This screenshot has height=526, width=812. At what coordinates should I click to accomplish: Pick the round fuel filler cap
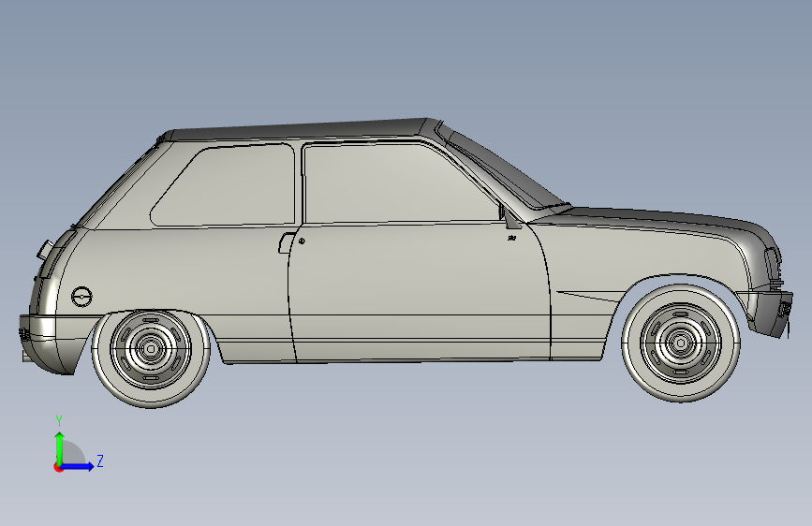point(81,297)
